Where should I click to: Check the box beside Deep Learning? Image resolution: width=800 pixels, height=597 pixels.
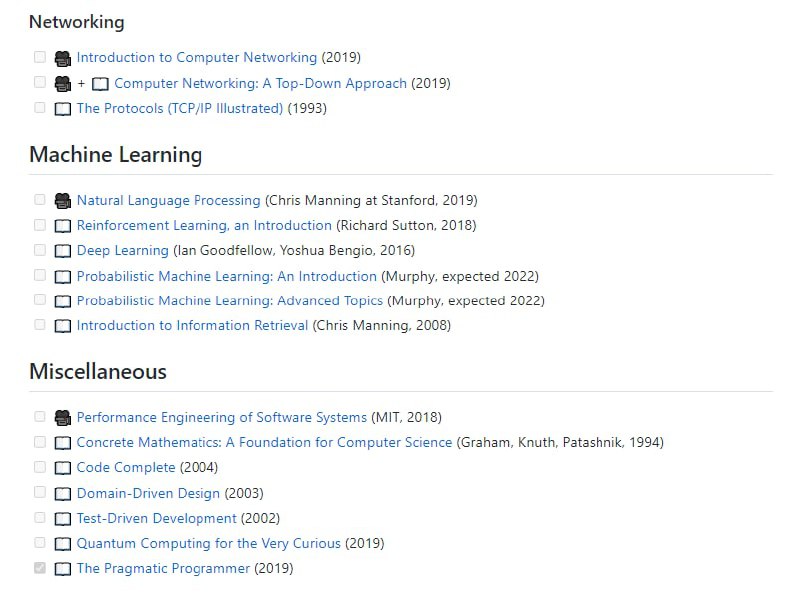tap(39, 250)
